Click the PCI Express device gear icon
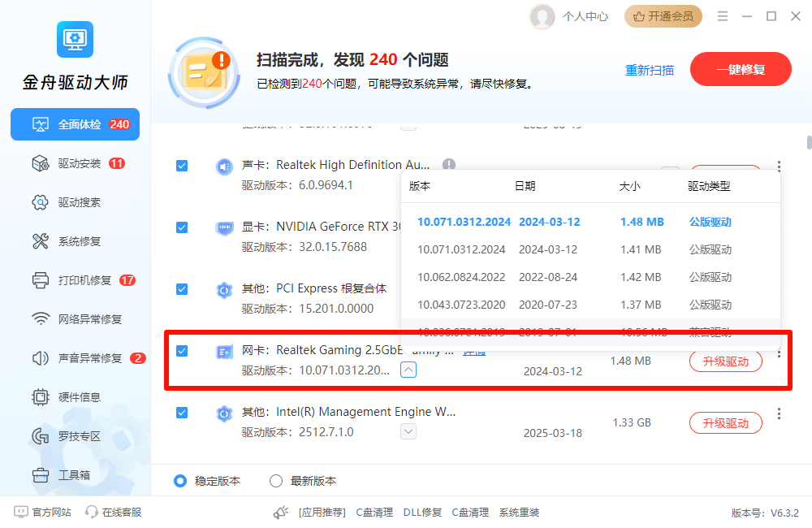This screenshot has width=812, height=528. coord(224,290)
